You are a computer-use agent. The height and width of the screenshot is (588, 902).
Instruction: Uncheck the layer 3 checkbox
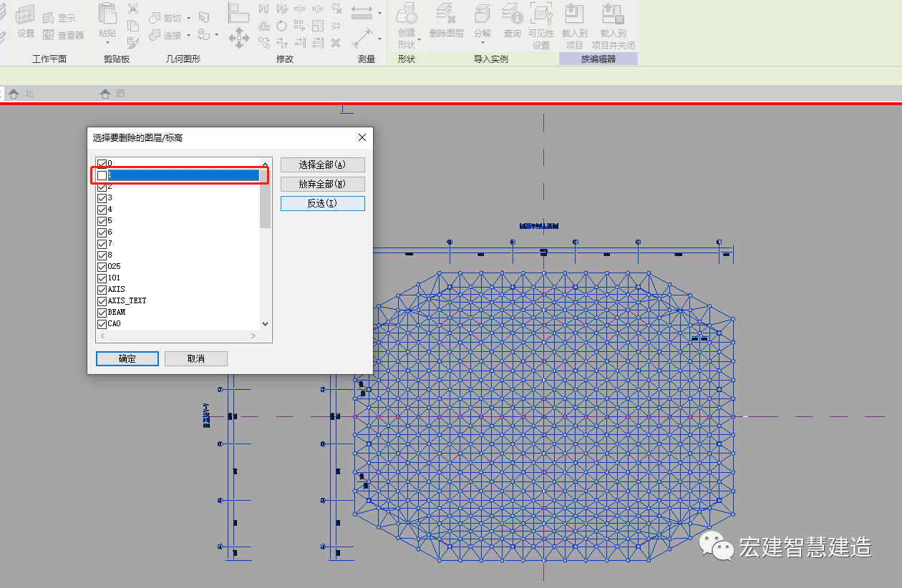[x=102, y=198]
